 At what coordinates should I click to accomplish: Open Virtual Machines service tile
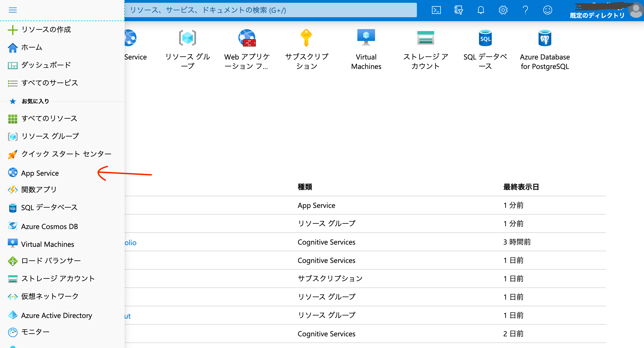click(366, 49)
